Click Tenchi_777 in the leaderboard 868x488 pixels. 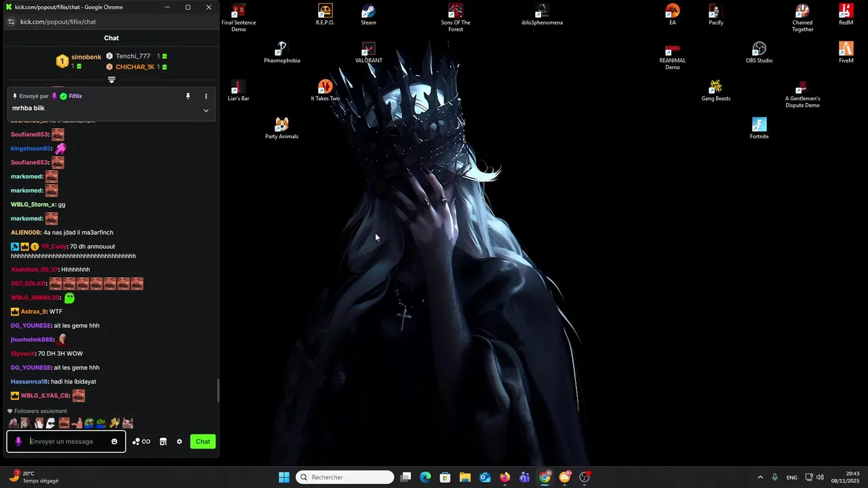133,56
